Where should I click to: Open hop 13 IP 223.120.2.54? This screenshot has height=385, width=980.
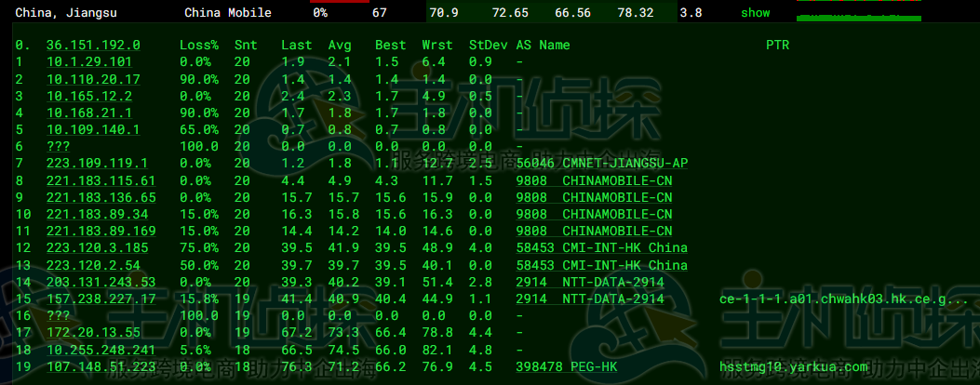(93, 265)
